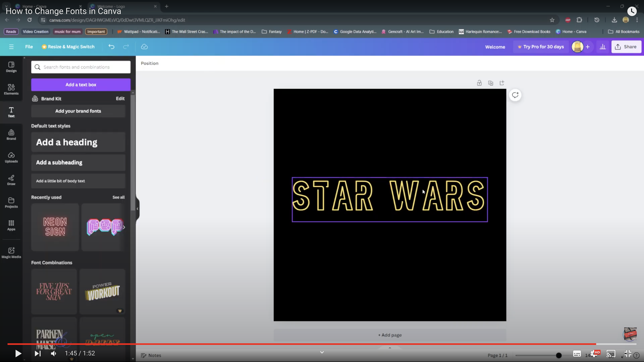Open the Notes panel
The image size is (644, 362).
pyautogui.click(x=151, y=355)
